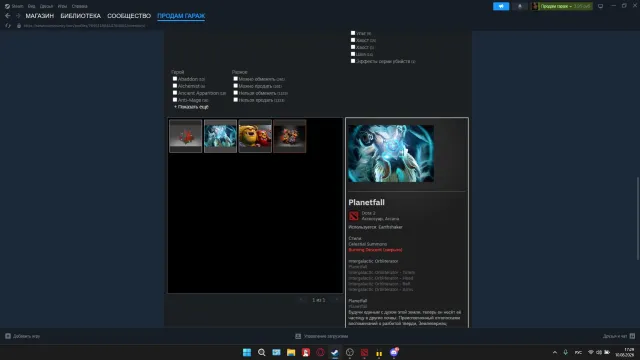Open the Windows Start menu
This screenshot has height=360, width=640.
click(x=247, y=352)
